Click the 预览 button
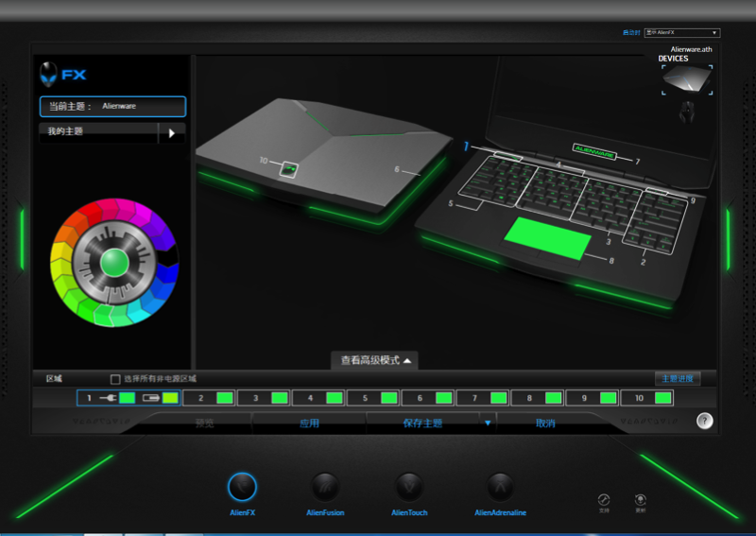This screenshot has width=756, height=536. (x=204, y=424)
